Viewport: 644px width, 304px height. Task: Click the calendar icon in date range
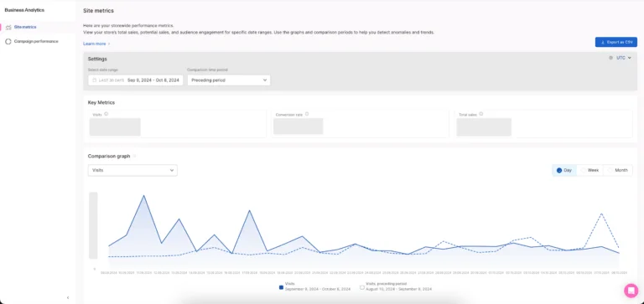(94, 80)
